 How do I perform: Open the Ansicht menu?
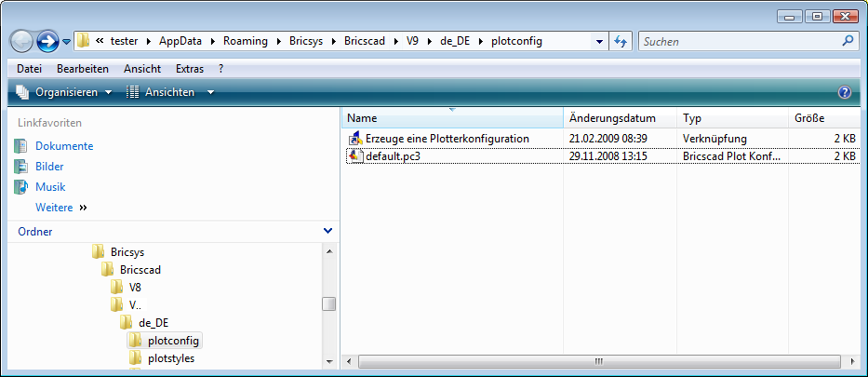(142, 69)
